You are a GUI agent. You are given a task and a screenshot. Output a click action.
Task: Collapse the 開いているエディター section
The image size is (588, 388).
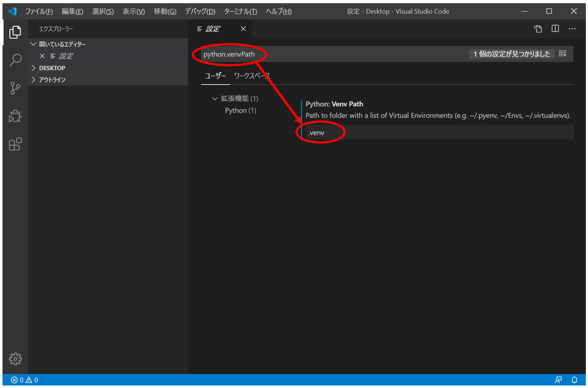[108, 44]
